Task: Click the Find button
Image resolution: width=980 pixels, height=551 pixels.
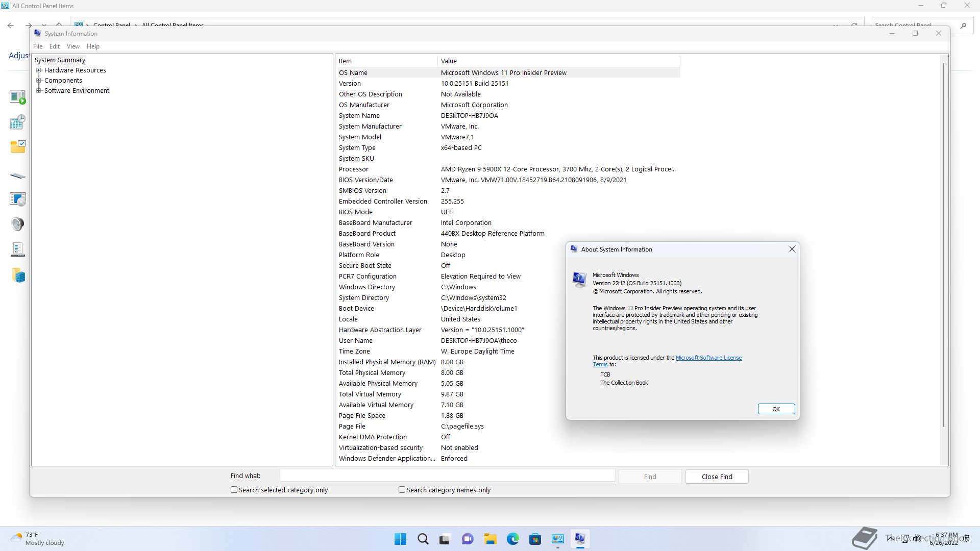Action: [650, 477]
